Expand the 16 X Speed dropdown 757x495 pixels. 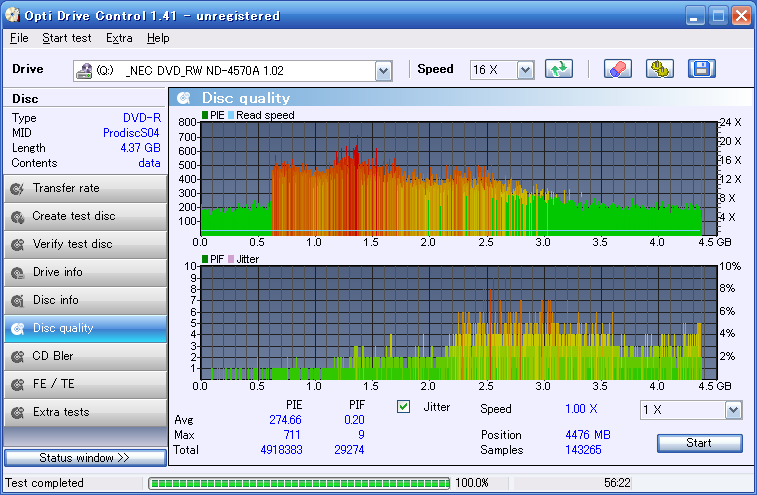tap(525, 71)
